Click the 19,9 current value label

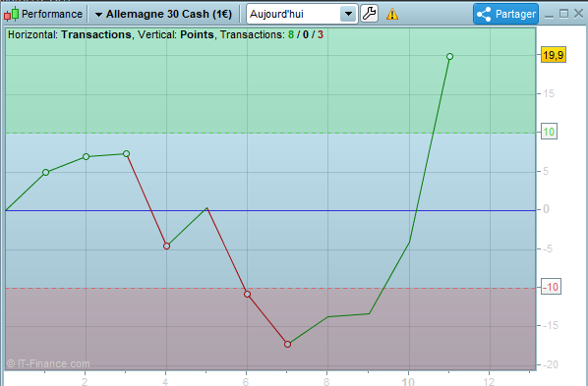pos(554,55)
